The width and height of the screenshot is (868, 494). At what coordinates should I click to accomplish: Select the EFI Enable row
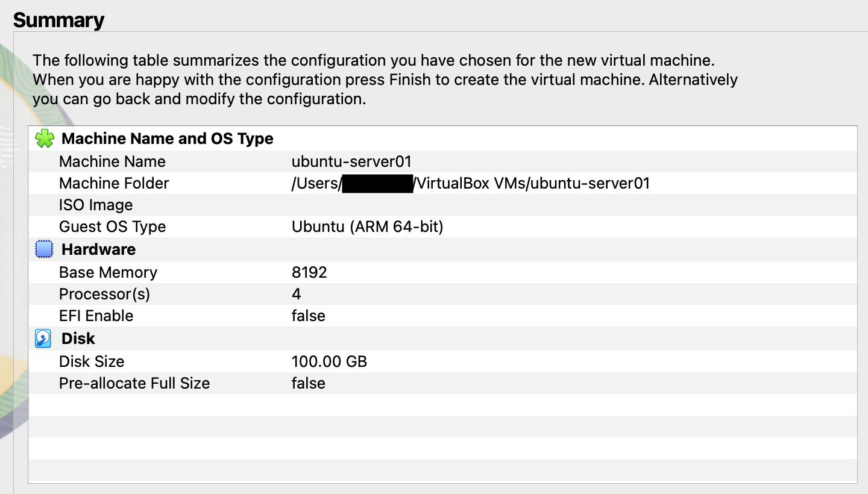point(442,316)
